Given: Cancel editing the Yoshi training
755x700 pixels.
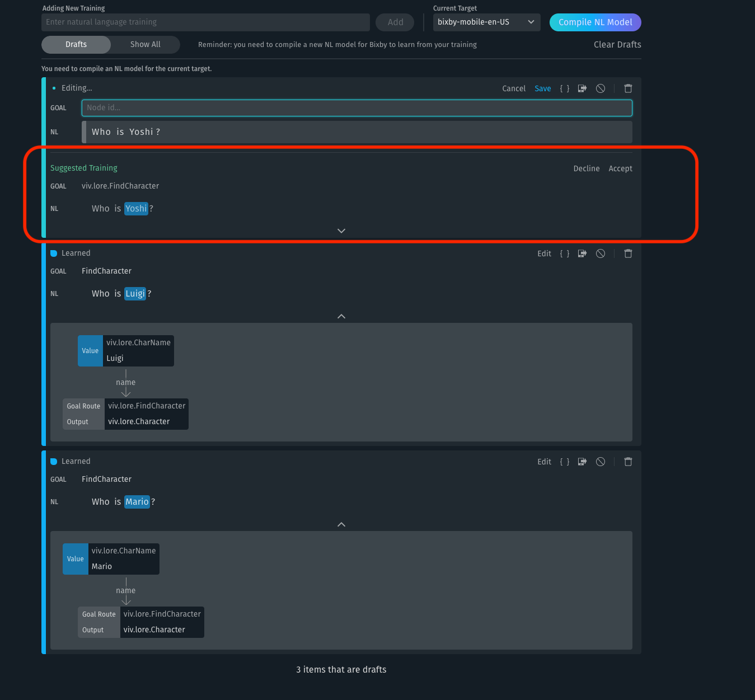Looking at the screenshot, I should 514,88.
